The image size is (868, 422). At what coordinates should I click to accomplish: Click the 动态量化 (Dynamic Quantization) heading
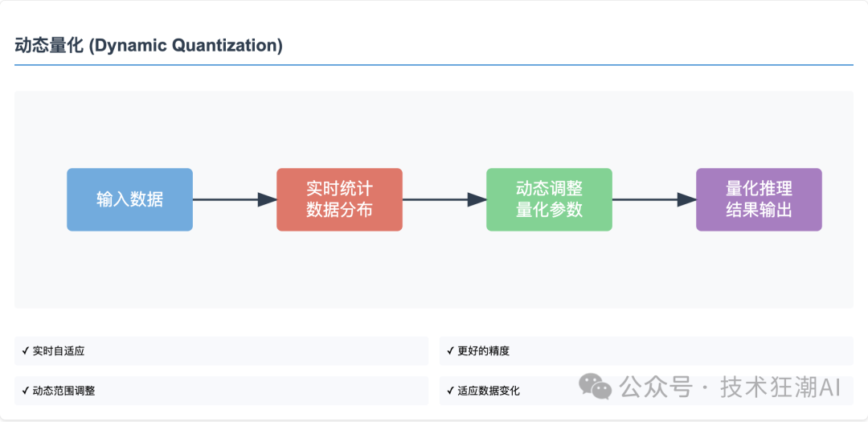pos(149,46)
